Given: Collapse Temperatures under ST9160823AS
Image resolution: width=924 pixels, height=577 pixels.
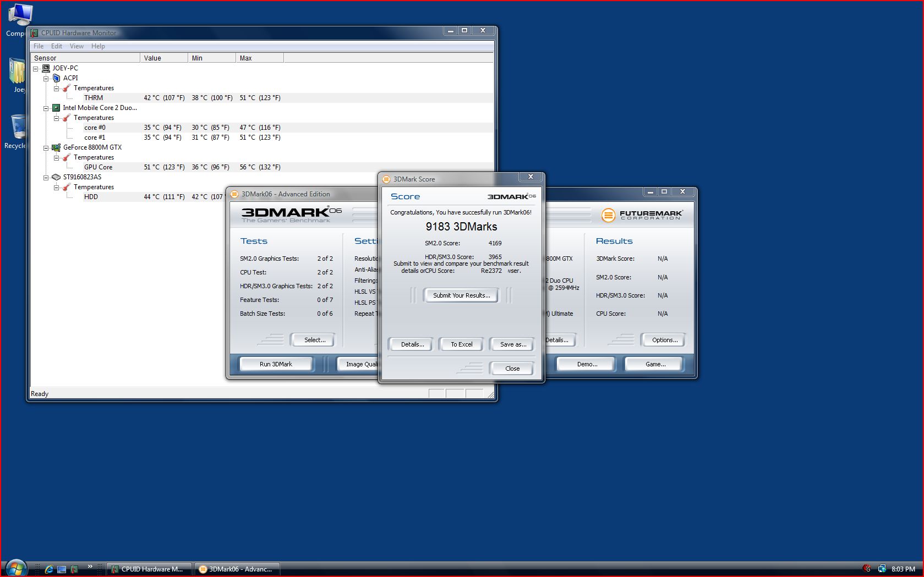Looking at the screenshot, I should click(56, 188).
